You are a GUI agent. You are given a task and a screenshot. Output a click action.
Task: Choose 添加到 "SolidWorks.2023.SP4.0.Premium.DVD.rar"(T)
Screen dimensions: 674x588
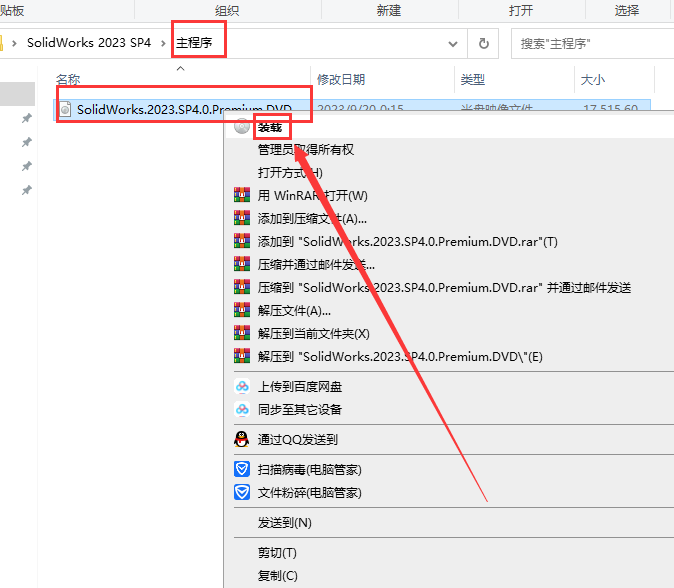[407, 242]
